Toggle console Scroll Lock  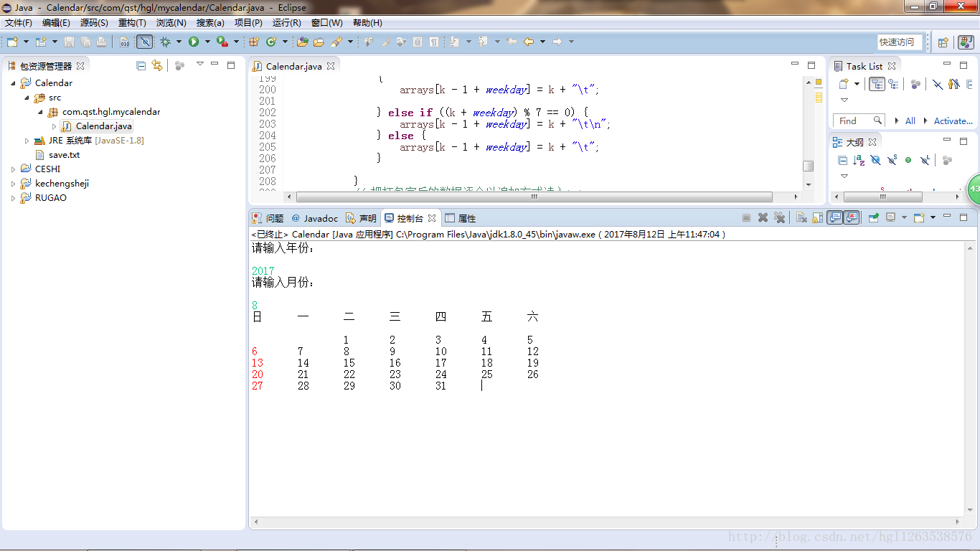point(818,217)
